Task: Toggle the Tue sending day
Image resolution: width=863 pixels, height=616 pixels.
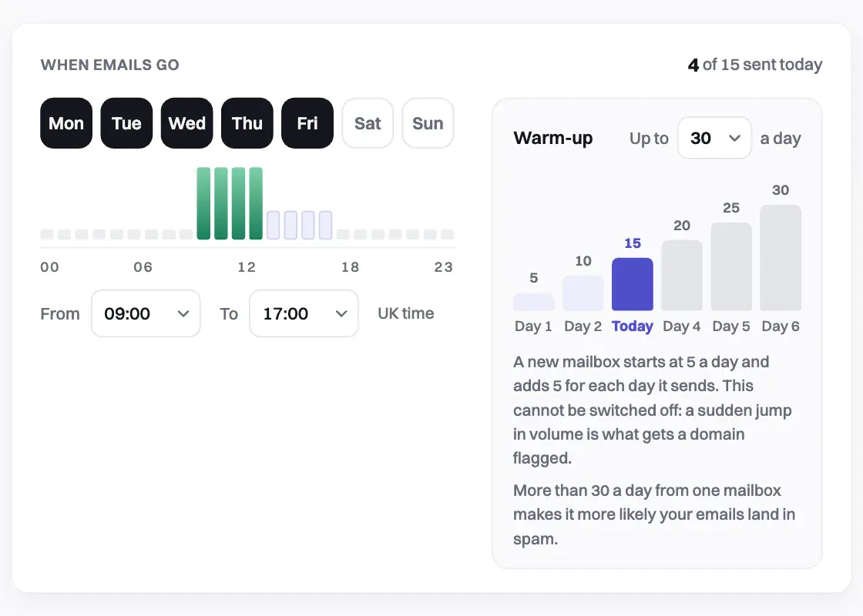Action: click(126, 123)
